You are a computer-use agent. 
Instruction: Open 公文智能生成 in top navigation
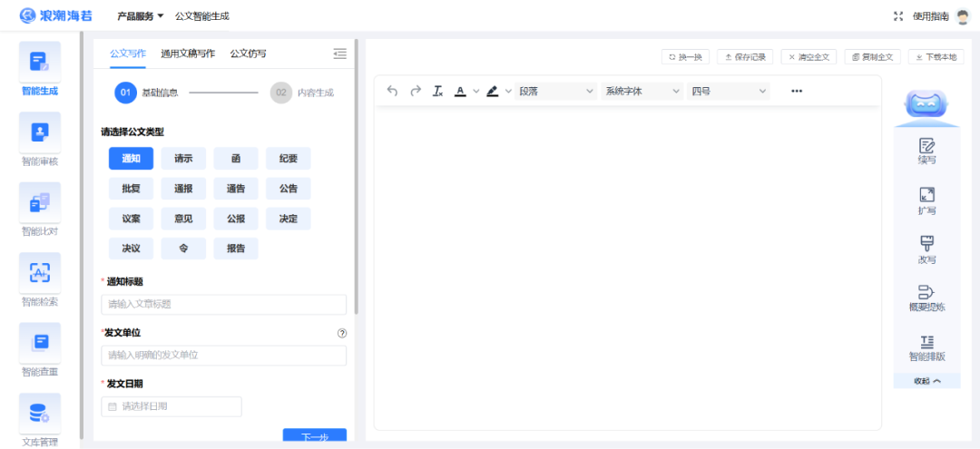pos(201,16)
